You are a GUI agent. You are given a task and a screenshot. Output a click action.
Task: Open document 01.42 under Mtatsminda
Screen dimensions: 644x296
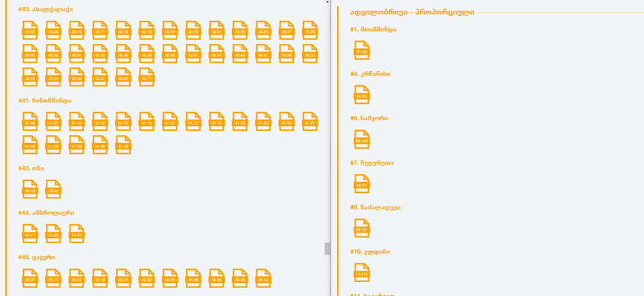pyautogui.click(x=362, y=50)
